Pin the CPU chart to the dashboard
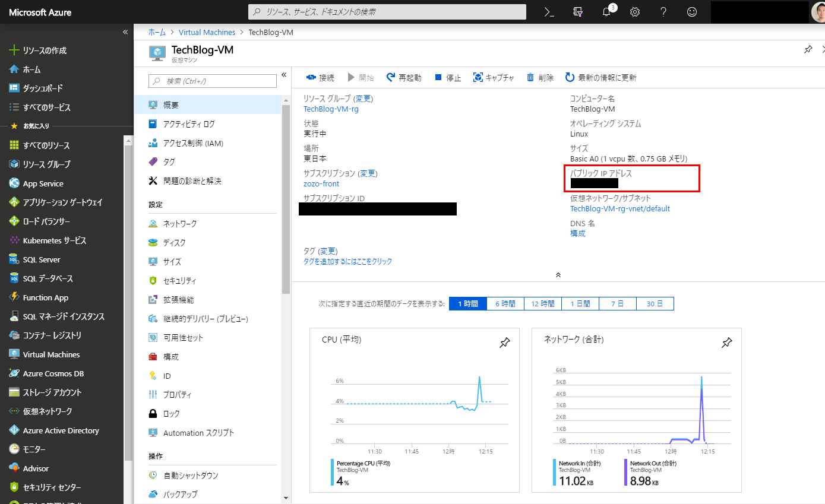Screen dimensions: 825x504 pos(504,343)
